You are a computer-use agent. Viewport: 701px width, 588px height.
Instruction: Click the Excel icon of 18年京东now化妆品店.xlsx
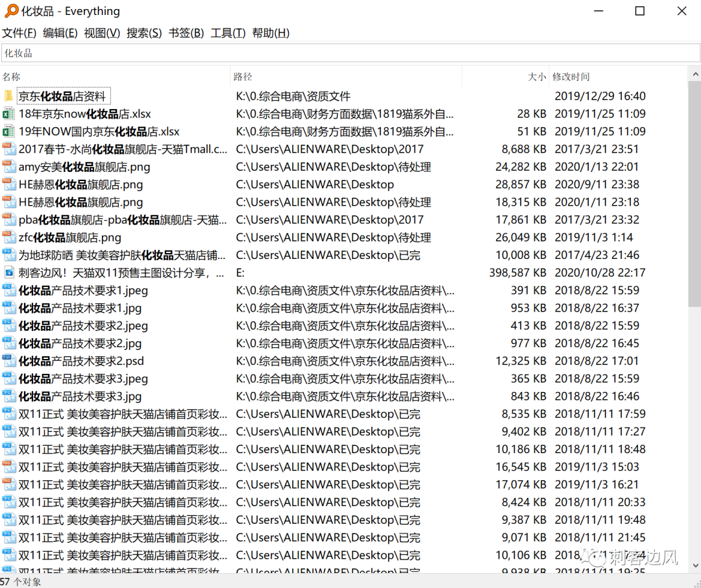[x=8, y=114]
